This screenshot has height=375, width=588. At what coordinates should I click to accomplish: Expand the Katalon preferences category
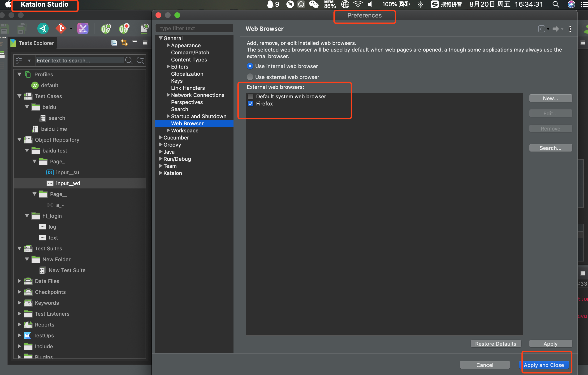click(x=160, y=173)
